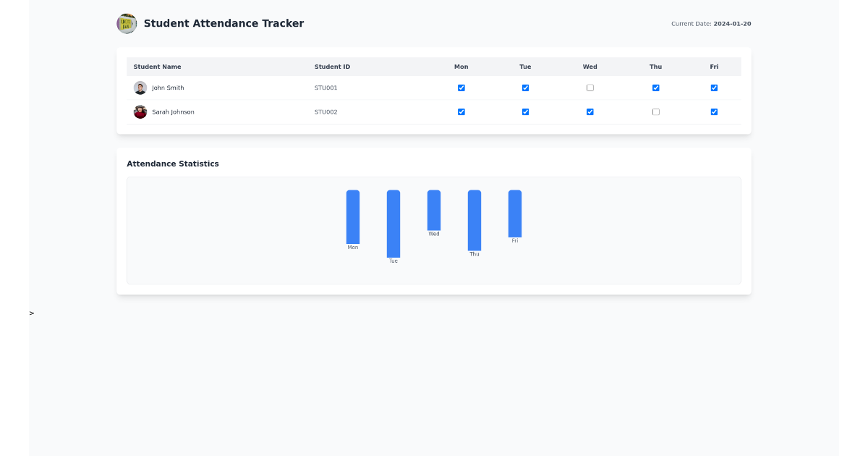Click John Smith's avatar photo
Screen dimensions: 868x456
tap(140, 88)
